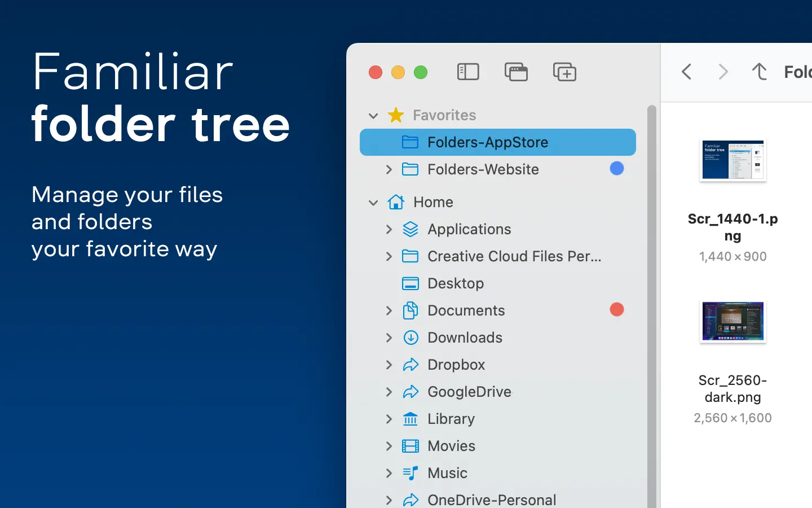Select the Music label

point(447,473)
